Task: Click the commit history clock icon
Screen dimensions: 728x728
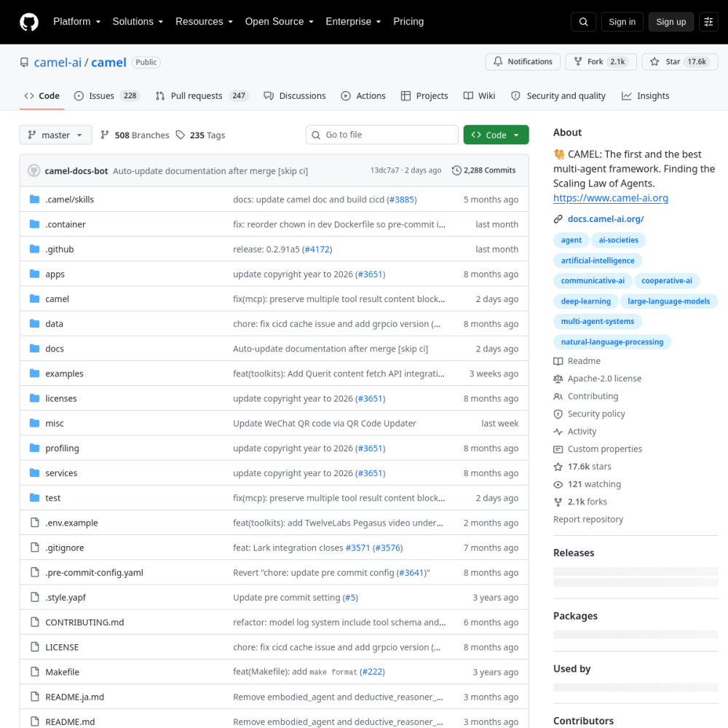Action: tap(456, 170)
